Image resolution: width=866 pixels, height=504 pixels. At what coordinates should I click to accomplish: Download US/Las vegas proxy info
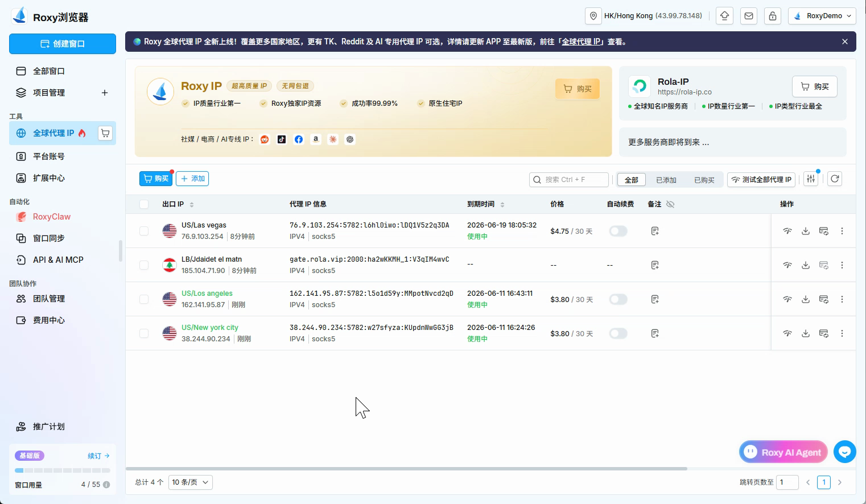pos(806,231)
